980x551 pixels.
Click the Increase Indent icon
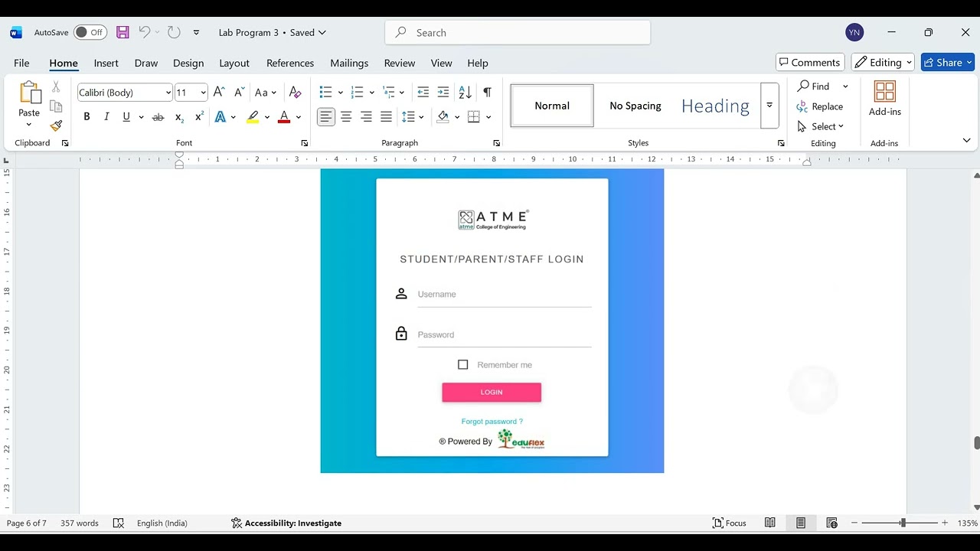tap(443, 93)
